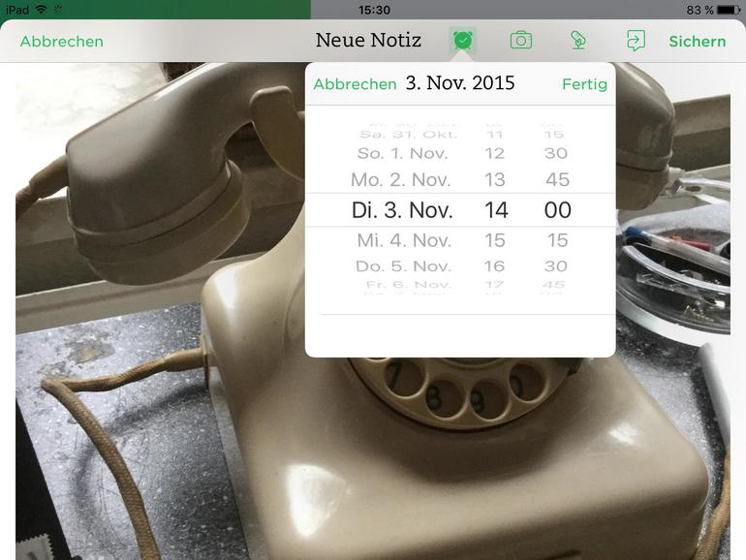Choose minute 30 below selected minute

[556, 266]
